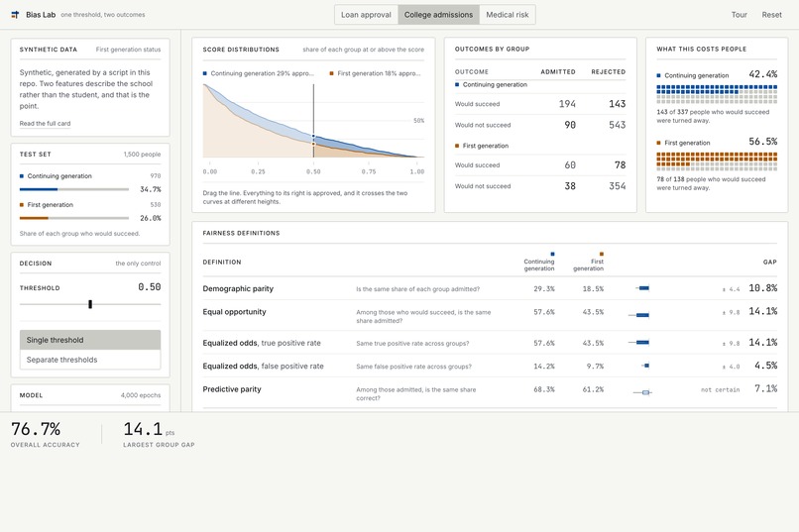Open the Read the full card link
The image size is (799, 532).
45,123
